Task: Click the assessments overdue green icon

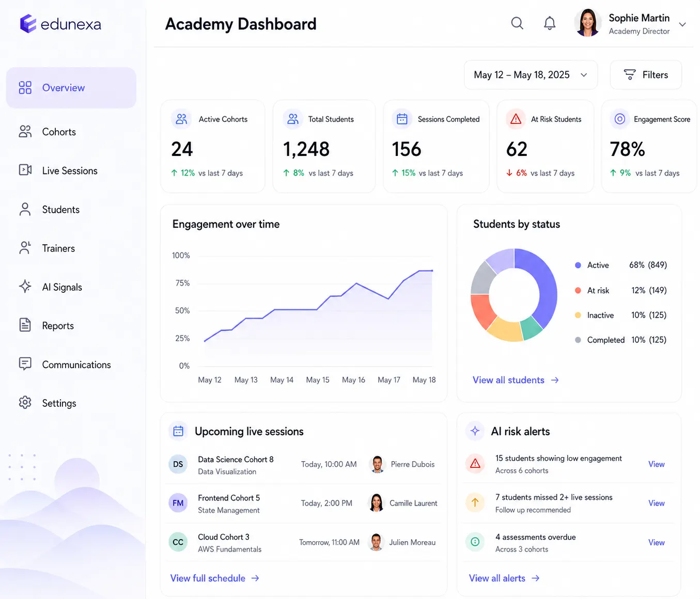Action: pos(475,542)
